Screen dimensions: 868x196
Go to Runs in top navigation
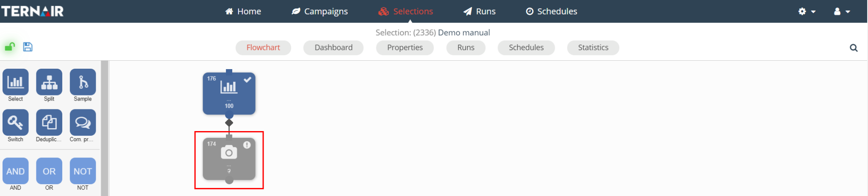(x=479, y=11)
